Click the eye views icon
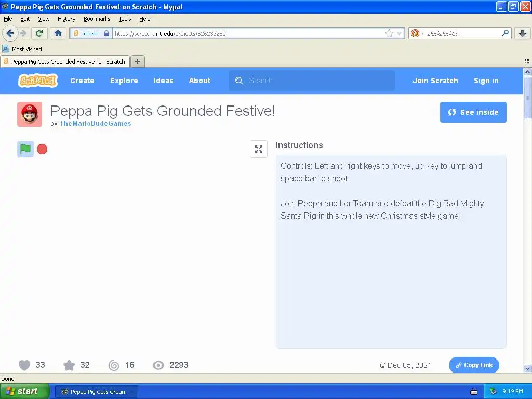This screenshot has height=399, width=532. pyautogui.click(x=158, y=365)
